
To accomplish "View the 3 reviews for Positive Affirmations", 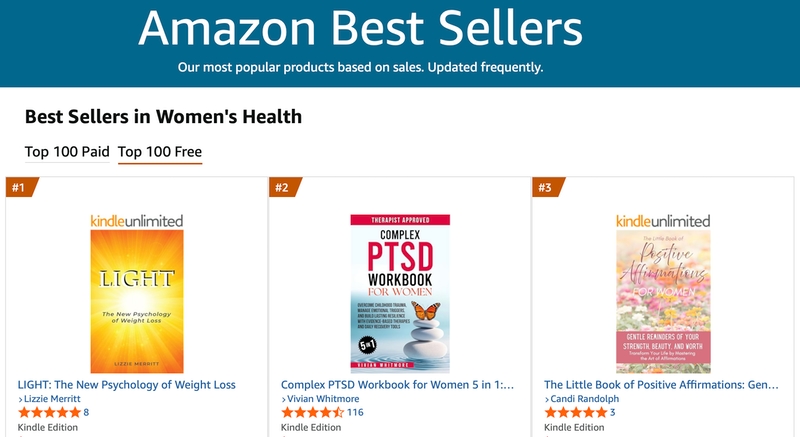I will [x=612, y=412].
